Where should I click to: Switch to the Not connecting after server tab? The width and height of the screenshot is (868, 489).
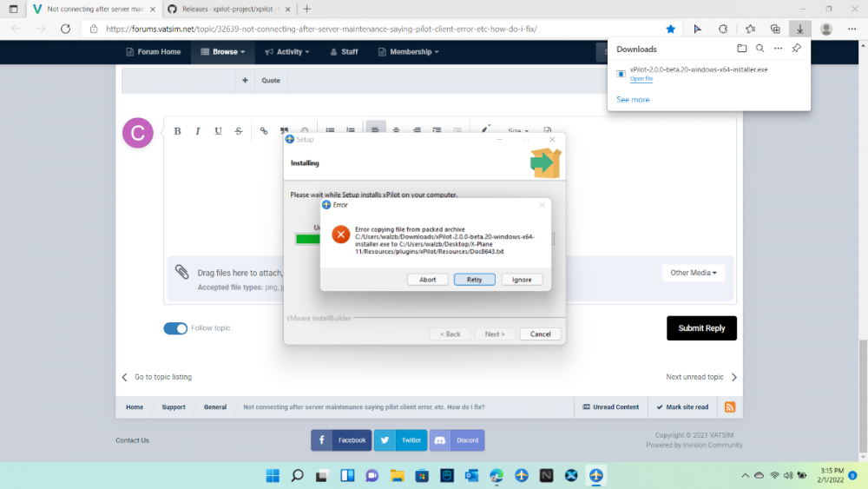point(94,9)
